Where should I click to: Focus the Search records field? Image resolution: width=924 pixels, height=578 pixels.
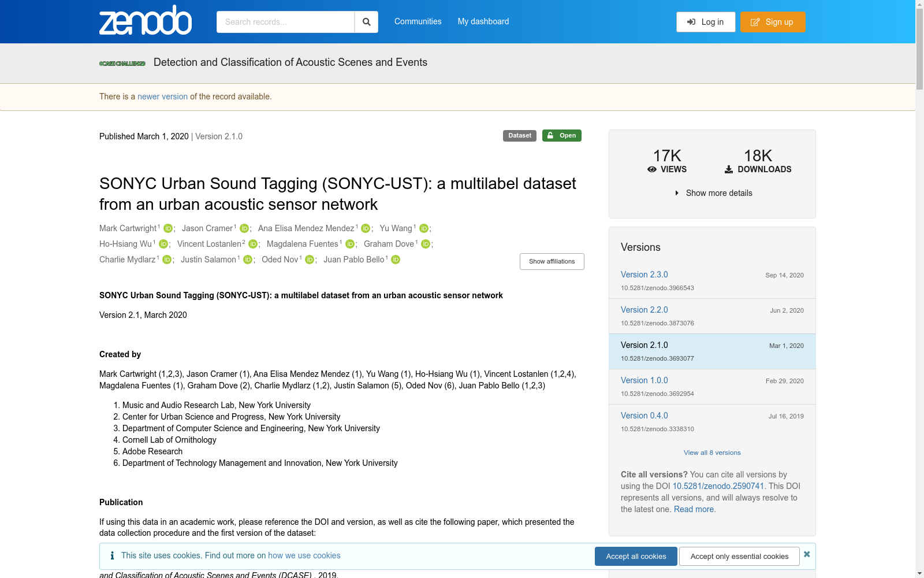(x=285, y=22)
